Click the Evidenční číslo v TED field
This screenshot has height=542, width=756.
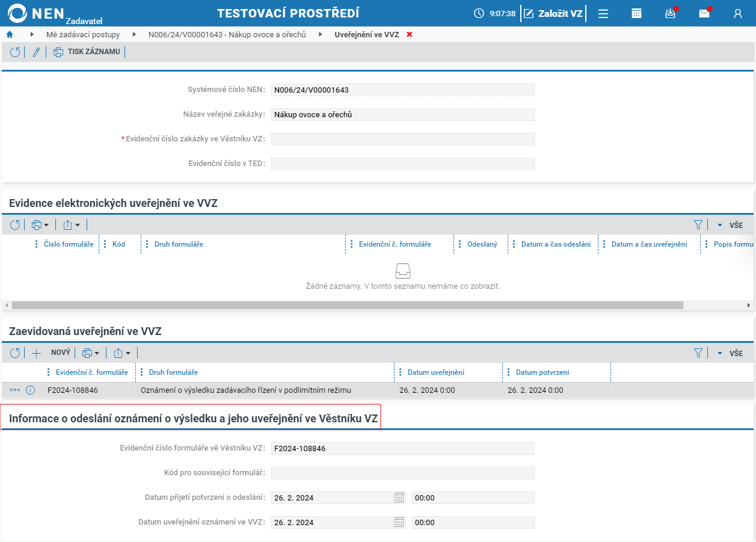403,164
